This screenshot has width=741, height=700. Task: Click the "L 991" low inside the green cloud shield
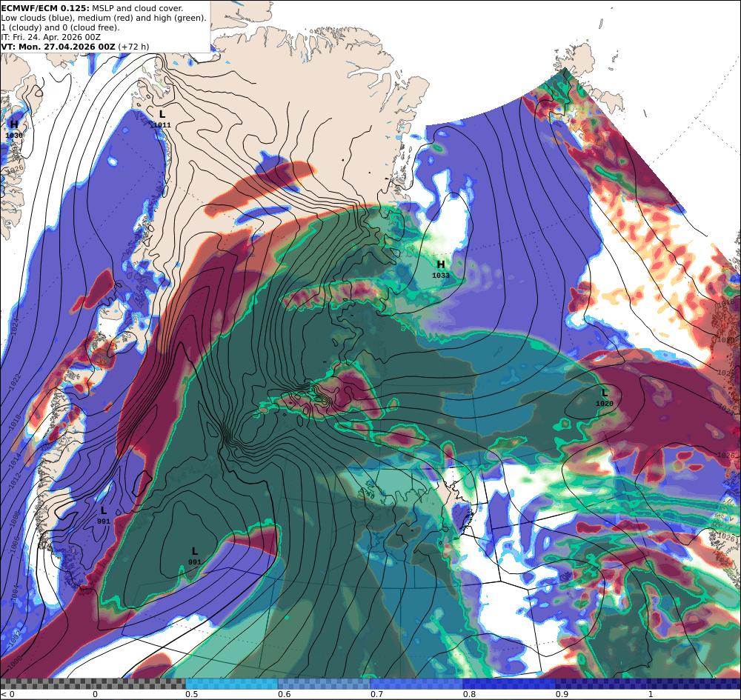pyautogui.click(x=195, y=556)
